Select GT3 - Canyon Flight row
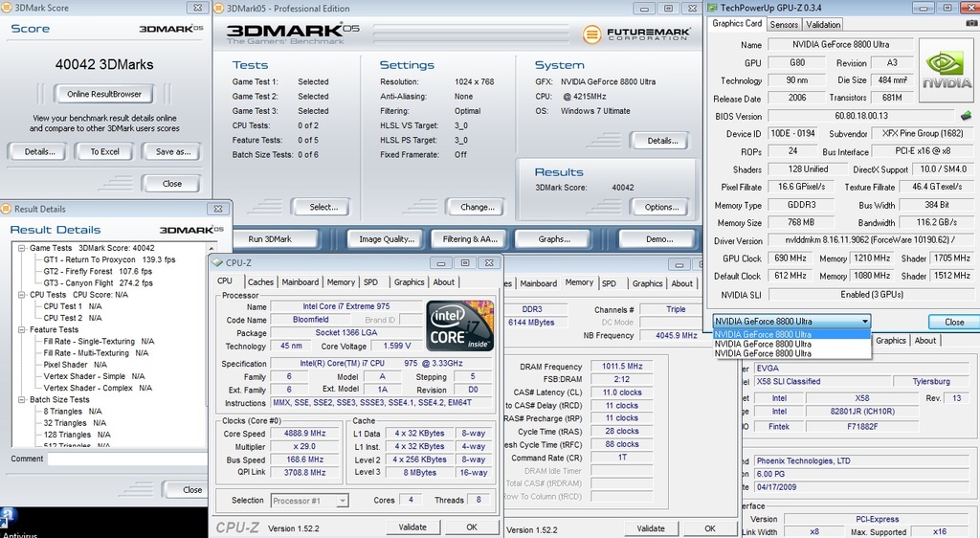980x538 pixels. (x=99, y=283)
